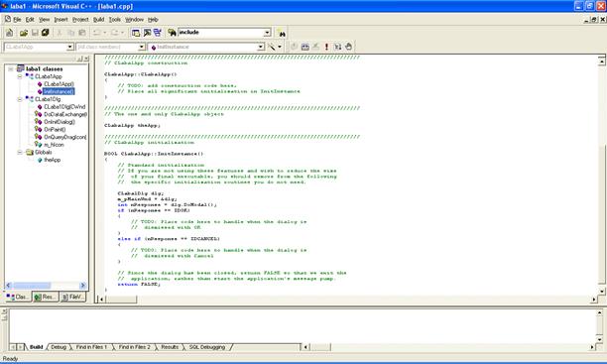Open the Redo history dropdown arrow
Screen dimensions: 607x364
pyautogui.click(x=122, y=33)
